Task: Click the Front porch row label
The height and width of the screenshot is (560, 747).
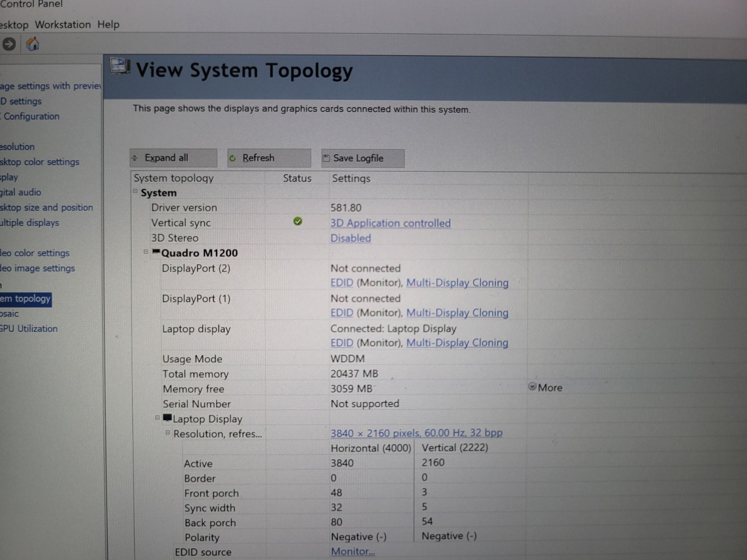Action: point(211,493)
